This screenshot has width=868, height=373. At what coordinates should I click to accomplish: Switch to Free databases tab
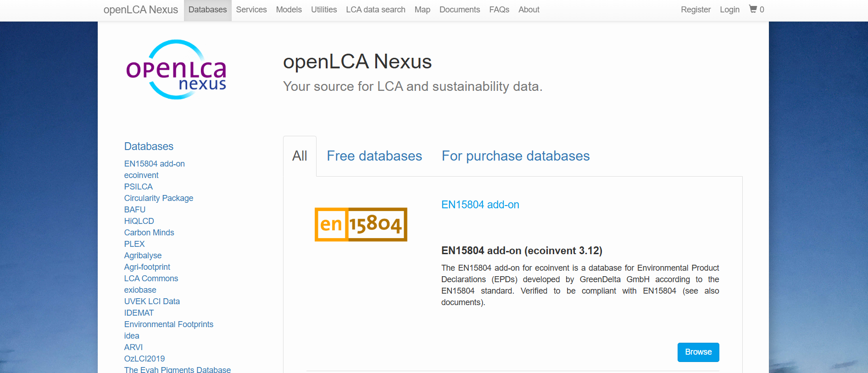[x=374, y=156]
